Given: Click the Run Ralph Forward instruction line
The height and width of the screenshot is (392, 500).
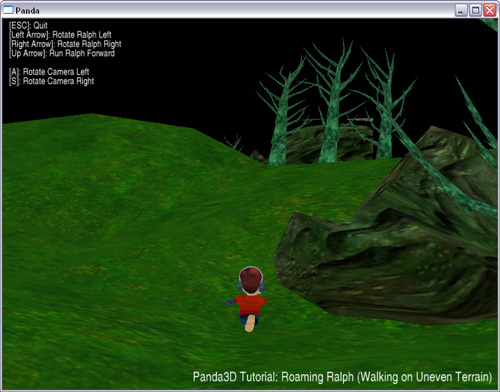Looking at the screenshot, I should (x=62, y=53).
